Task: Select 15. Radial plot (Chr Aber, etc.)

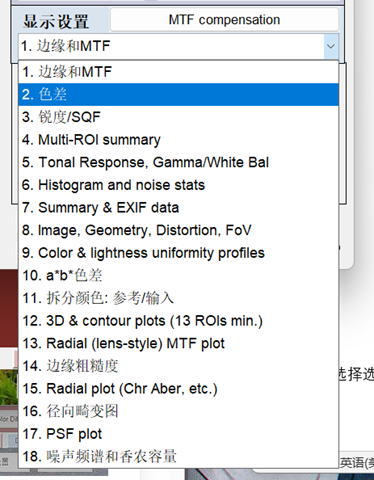Action: 179,389
